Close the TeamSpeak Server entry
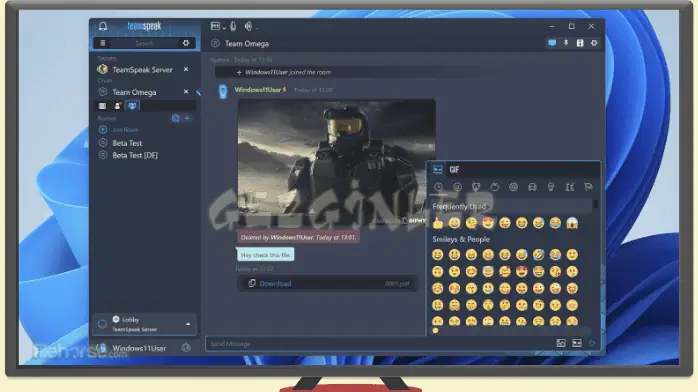Screen dimensions: 698x392 [186, 69]
